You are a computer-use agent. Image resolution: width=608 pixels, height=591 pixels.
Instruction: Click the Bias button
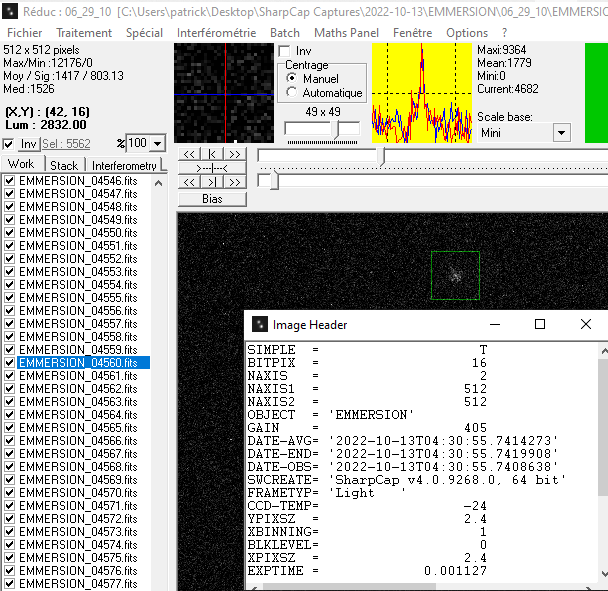pos(211,198)
